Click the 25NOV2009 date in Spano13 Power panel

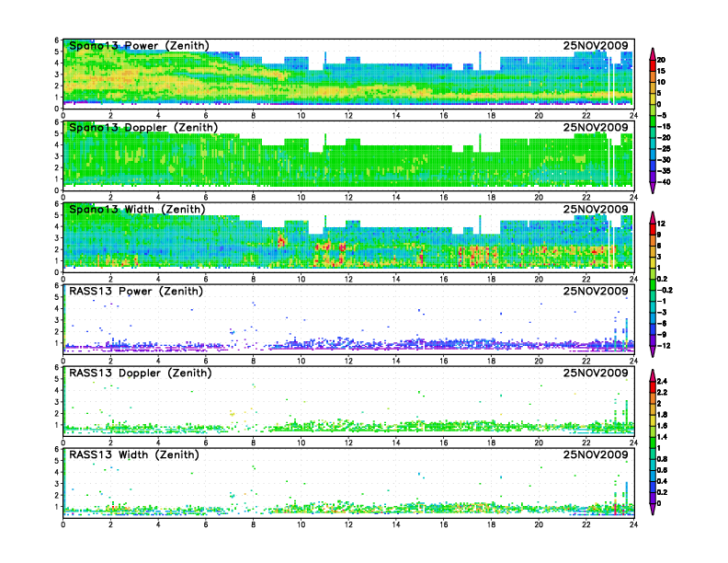pyautogui.click(x=597, y=46)
